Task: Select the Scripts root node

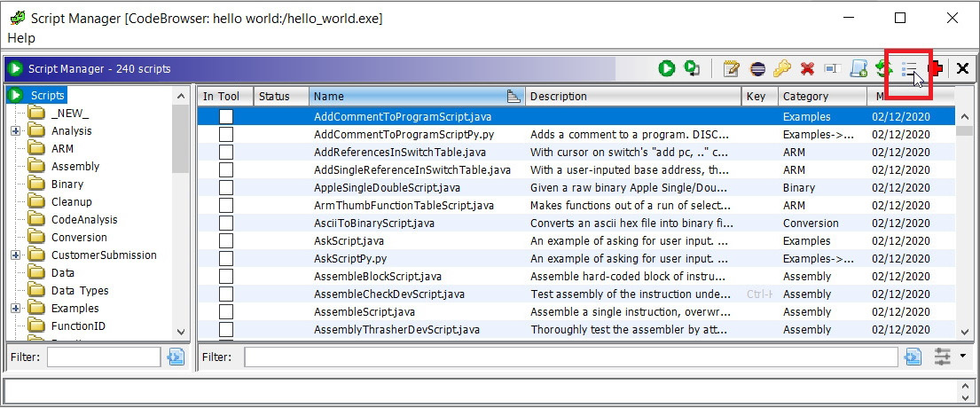Action: click(x=48, y=96)
